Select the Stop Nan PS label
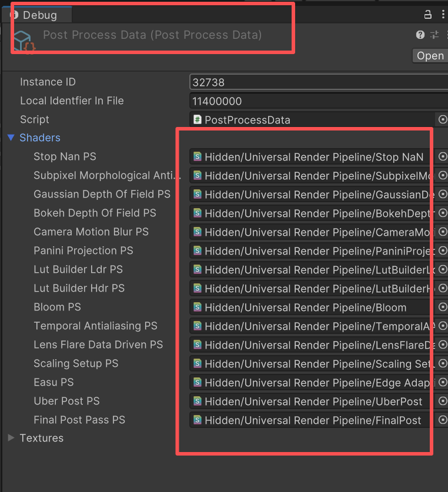The height and width of the screenshot is (492, 448). [65, 156]
